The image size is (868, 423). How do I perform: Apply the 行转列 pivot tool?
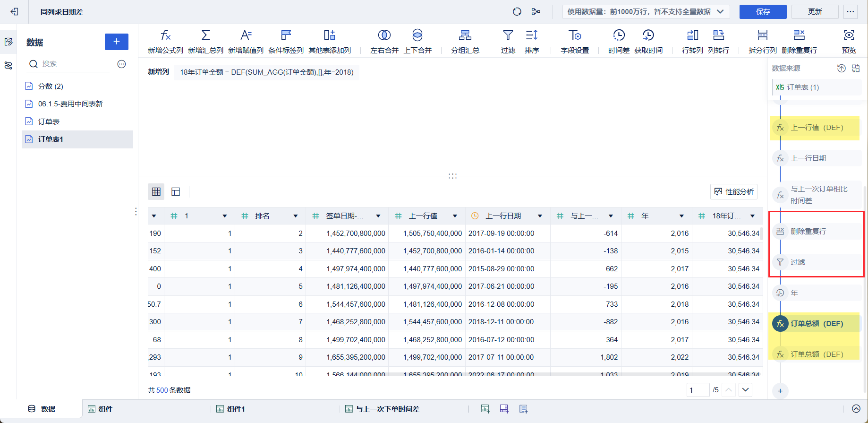[692, 41]
